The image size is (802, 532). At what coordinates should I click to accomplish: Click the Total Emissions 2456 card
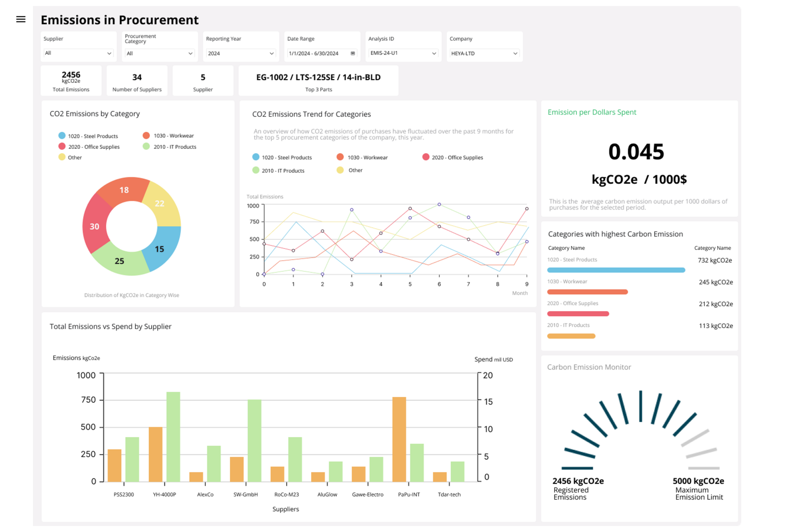71,81
